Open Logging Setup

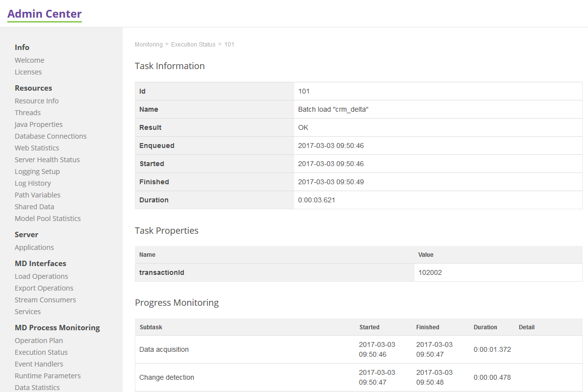(x=37, y=171)
